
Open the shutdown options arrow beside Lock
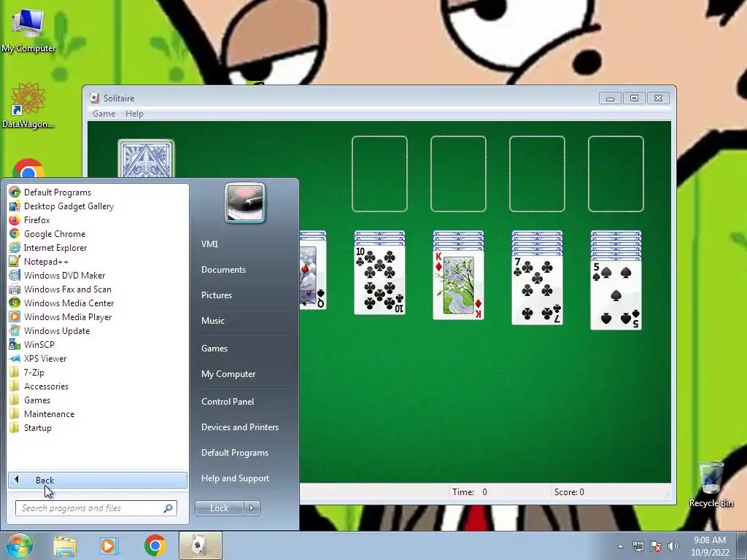pyautogui.click(x=252, y=508)
